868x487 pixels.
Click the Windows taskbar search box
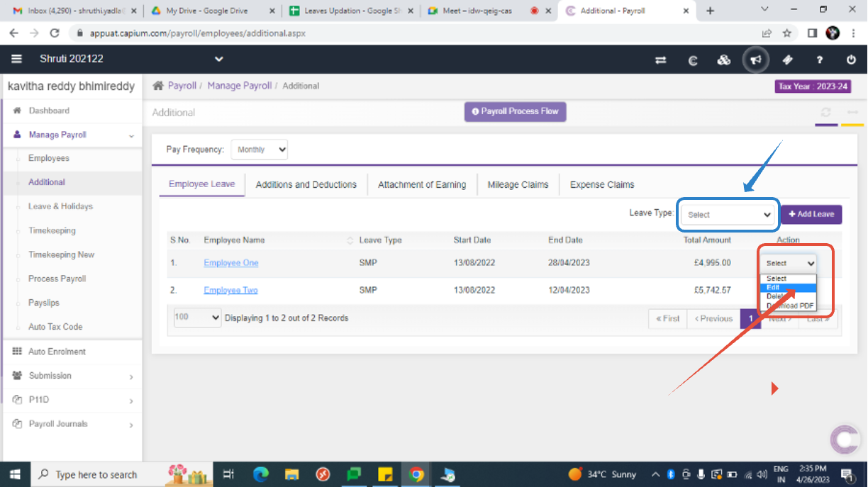[x=99, y=474]
